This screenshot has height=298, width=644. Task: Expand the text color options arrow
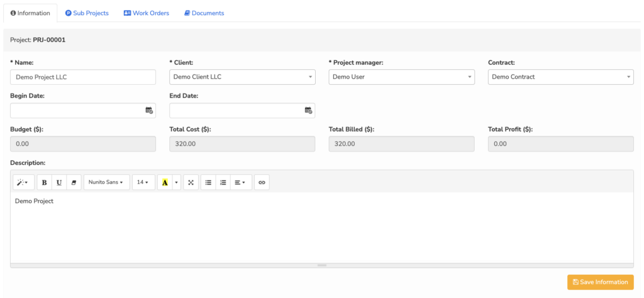coord(177,182)
